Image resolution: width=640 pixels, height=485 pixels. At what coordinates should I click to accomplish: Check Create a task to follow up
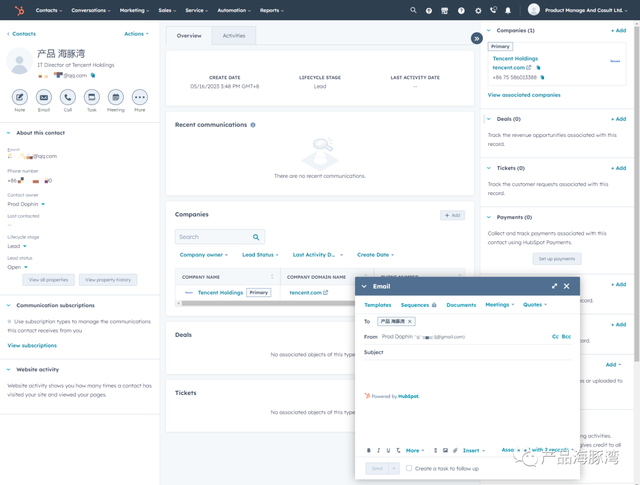click(409, 468)
